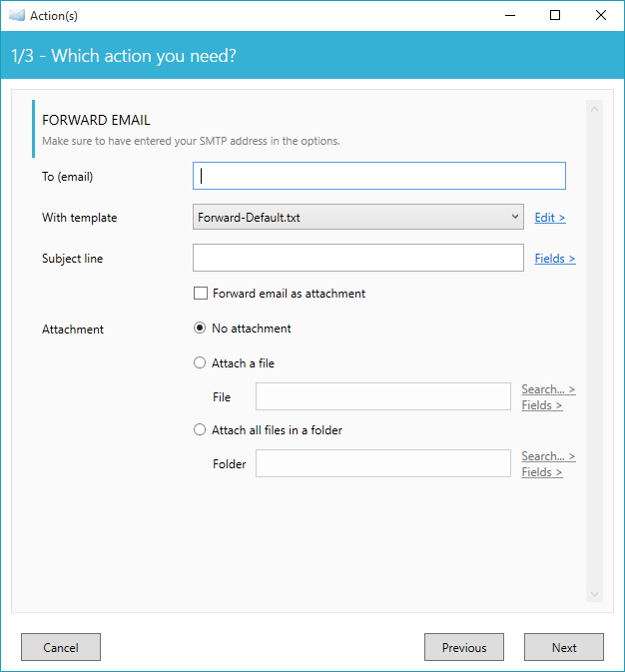Click the Next button
The height and width of the screenshot is (672, 625).
click(x=564, y=647)
